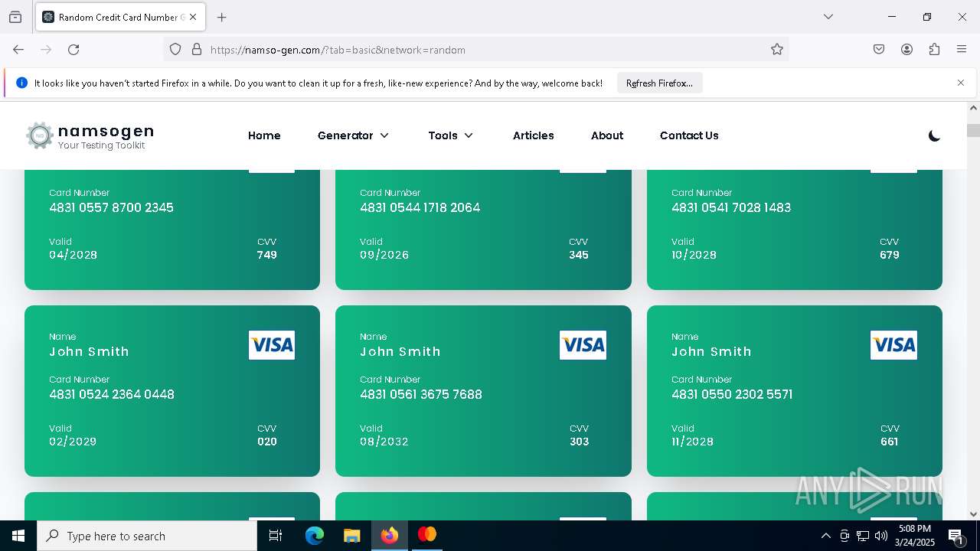Screen dimensions: 980x551
Task: Expand the Tools dropdown menu
Action: tap(451, 135)
